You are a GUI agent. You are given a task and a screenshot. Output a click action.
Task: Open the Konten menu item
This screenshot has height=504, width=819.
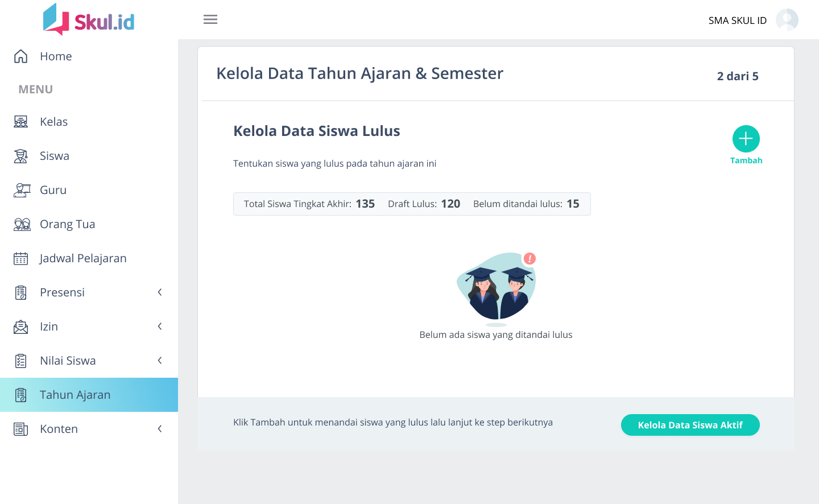click(x=59, y=429)
